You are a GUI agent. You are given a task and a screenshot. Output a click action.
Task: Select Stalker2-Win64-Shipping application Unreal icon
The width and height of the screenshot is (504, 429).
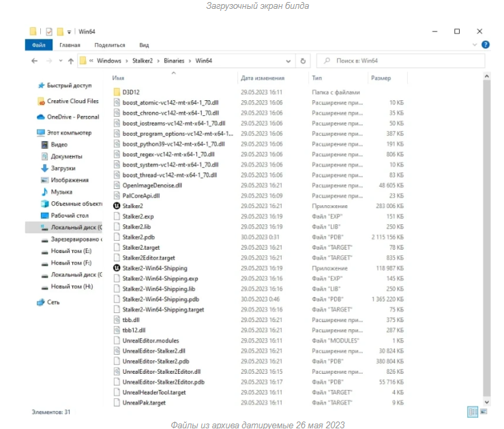pyautogui.click(x=117, y=268)
